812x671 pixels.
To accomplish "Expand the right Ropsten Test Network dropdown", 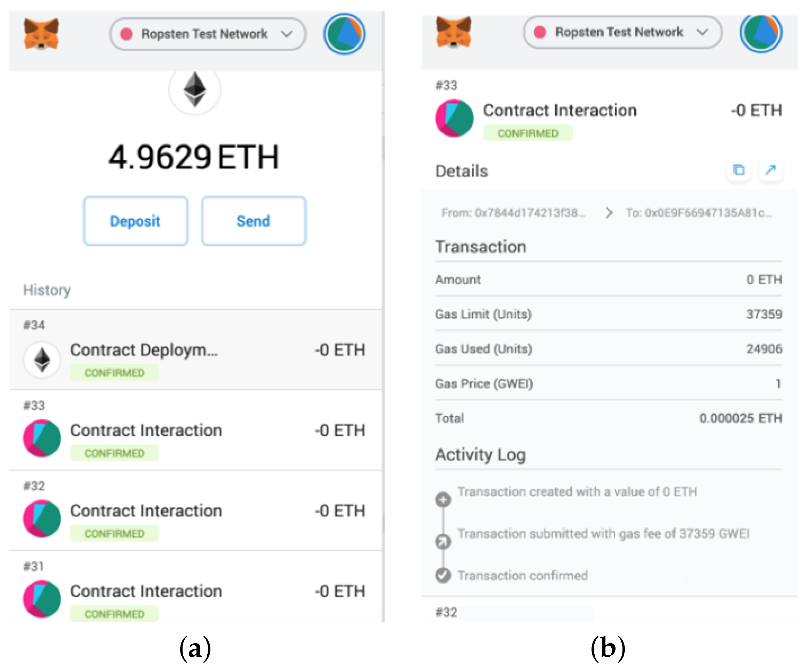I will (x=622, y=32).
